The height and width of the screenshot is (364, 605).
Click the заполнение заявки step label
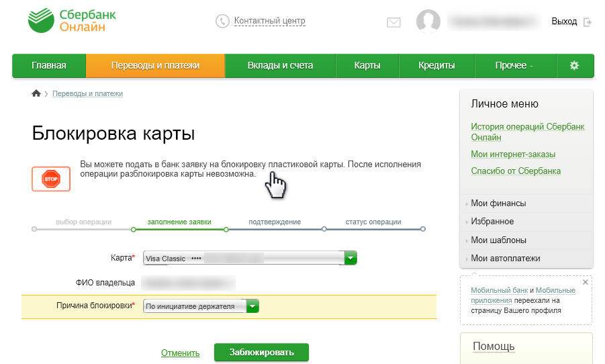click(x=179, y=222)
